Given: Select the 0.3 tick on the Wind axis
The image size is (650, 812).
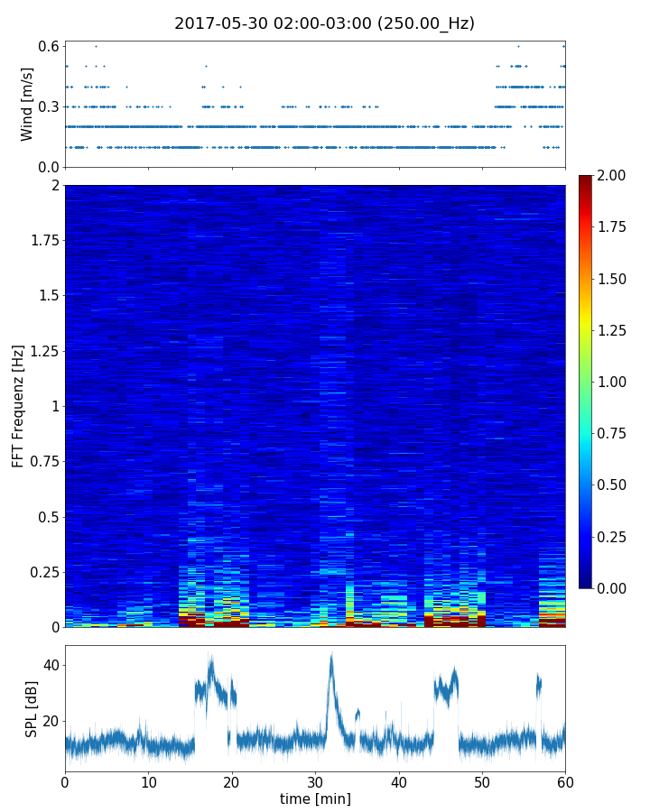Looking at the screenshot, I should (x=49, y=106).
